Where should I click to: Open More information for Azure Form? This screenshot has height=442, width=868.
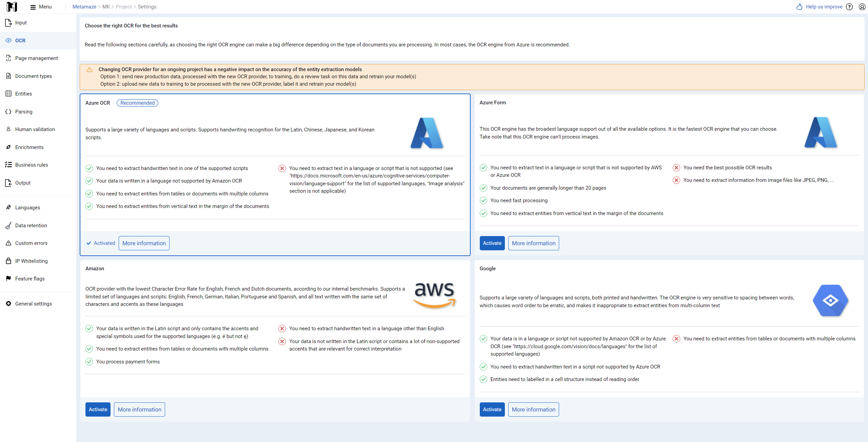534,243
